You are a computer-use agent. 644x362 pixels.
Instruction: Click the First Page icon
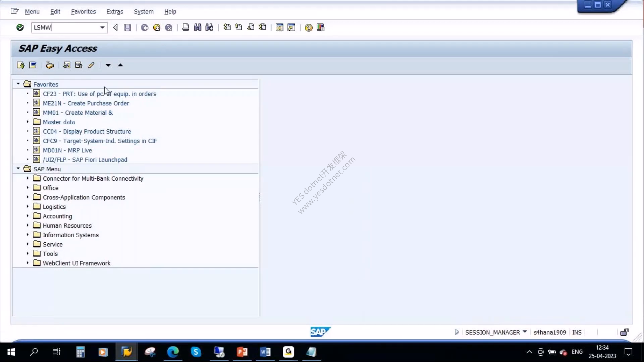227,27
